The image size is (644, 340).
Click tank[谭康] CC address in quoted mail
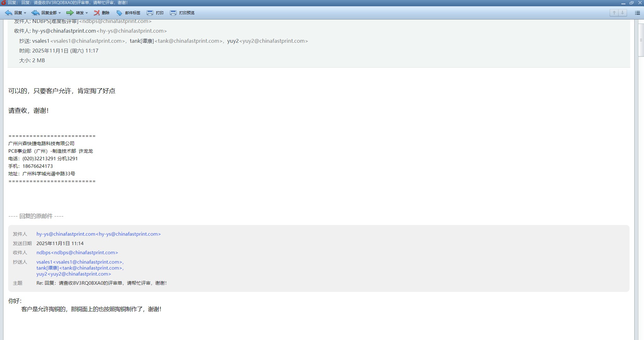tap(79, 268)
